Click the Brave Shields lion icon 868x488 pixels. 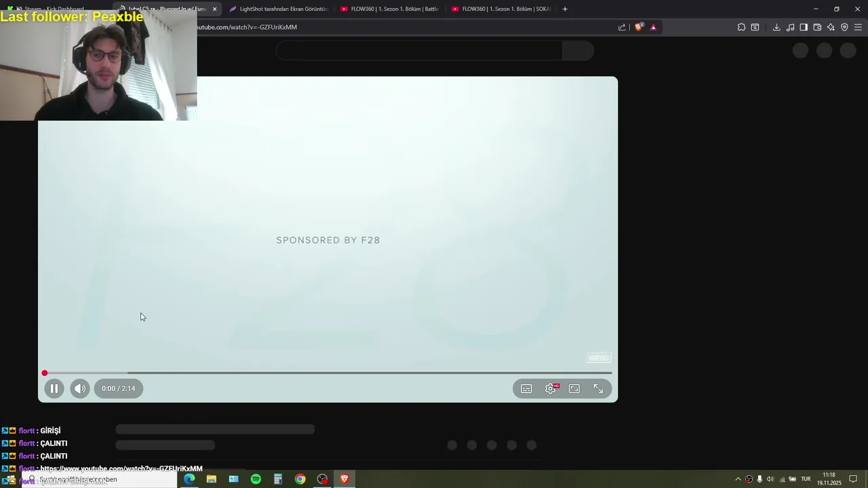(639, 27)
